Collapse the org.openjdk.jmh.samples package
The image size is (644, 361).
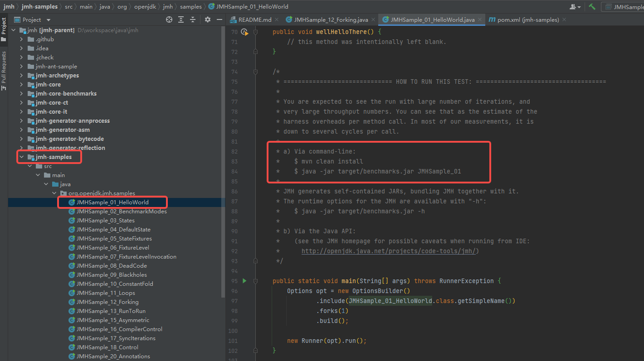click(54, 193)
